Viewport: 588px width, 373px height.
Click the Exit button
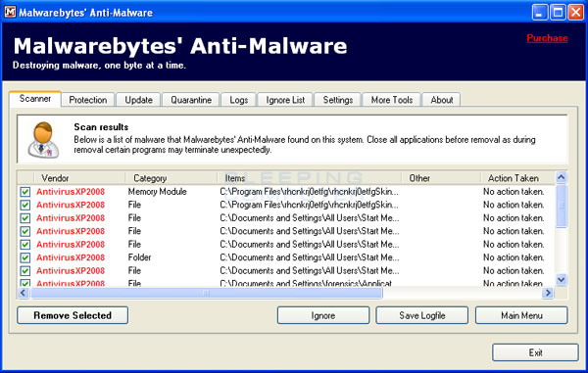pyautogui.click(x=535, y=352)
